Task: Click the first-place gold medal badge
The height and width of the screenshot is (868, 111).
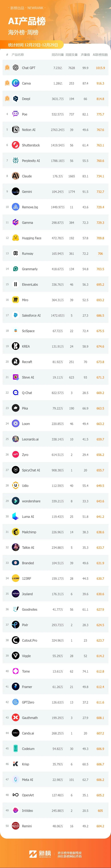Action: pyautogui.click(x=7, y=68)
